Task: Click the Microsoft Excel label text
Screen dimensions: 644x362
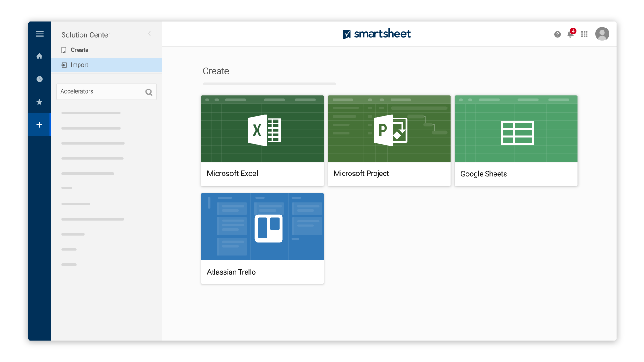Action: pyautogui.click(x=232, y=174)
